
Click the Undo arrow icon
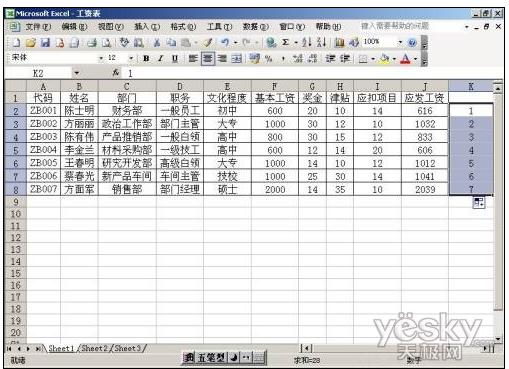pyautogui.click(x=225, y=43)
